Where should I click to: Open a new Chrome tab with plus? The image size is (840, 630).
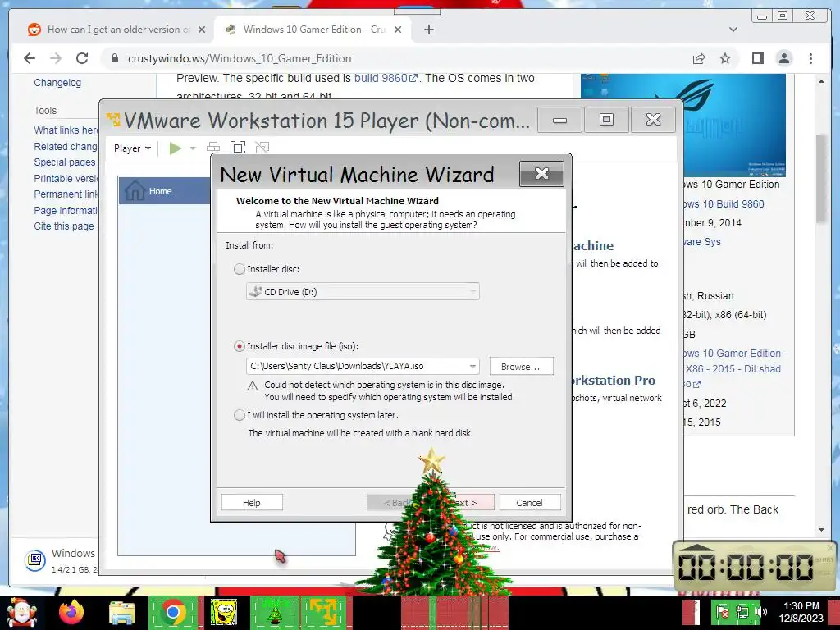pyautogui.click(x=428, y=30)
